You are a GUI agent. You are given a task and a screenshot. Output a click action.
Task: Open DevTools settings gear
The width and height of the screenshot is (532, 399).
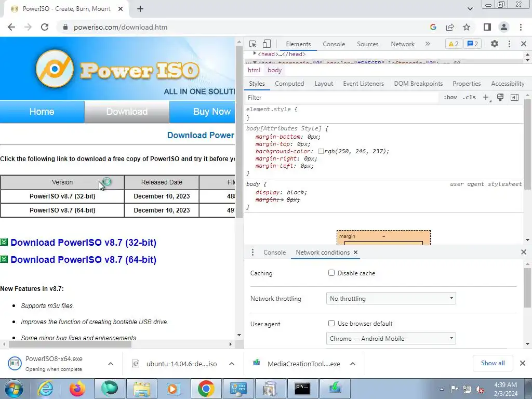point(495,44)
